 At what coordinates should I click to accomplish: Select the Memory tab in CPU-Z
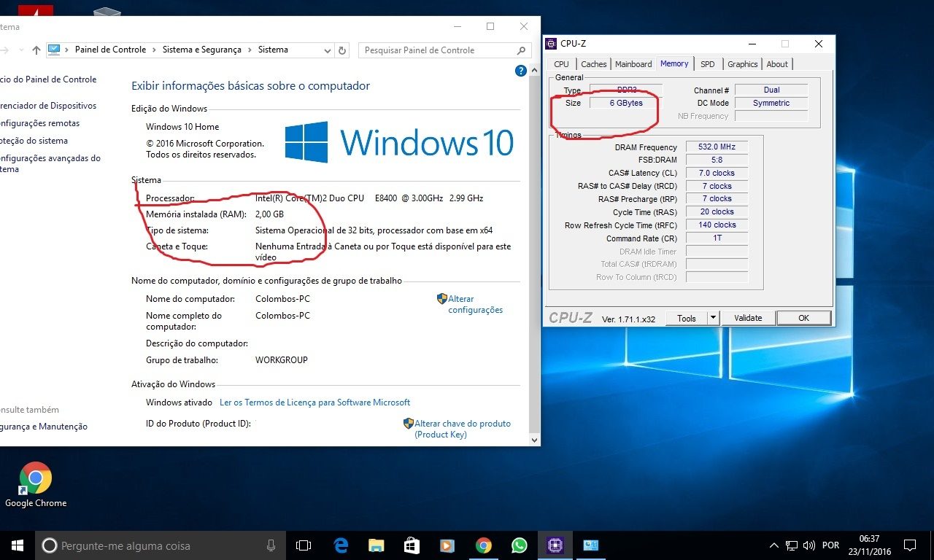pyautogui.click(x=674, y=63)
